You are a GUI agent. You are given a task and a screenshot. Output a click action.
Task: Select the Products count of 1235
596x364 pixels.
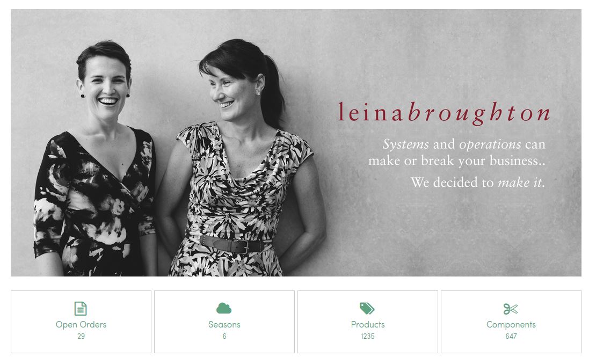coord(368,336)
